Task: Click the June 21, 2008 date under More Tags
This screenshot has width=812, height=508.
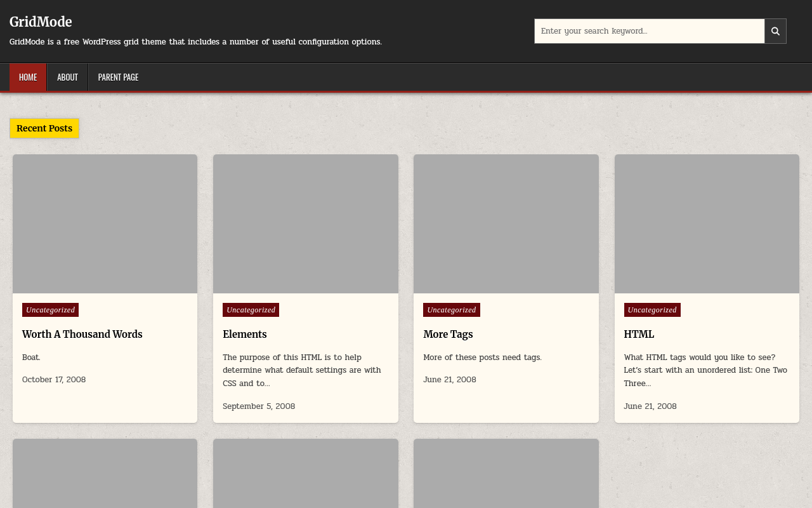Action: click(x=450, y=380)
